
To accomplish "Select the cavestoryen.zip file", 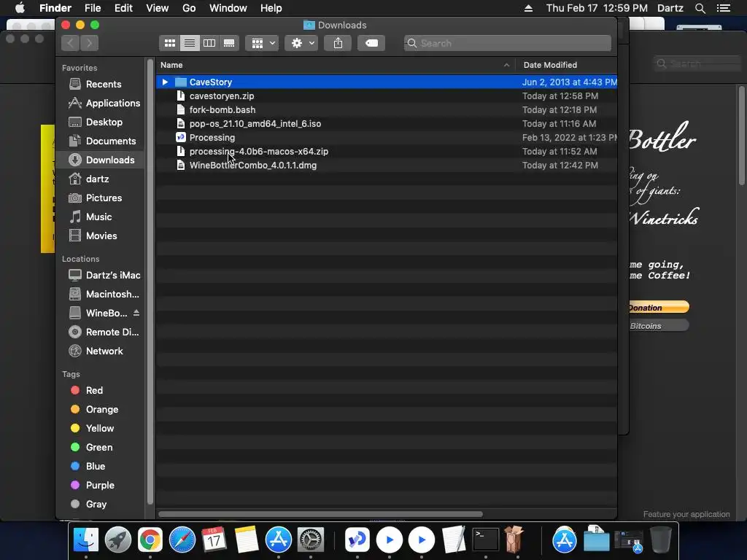I will [387, 96].
